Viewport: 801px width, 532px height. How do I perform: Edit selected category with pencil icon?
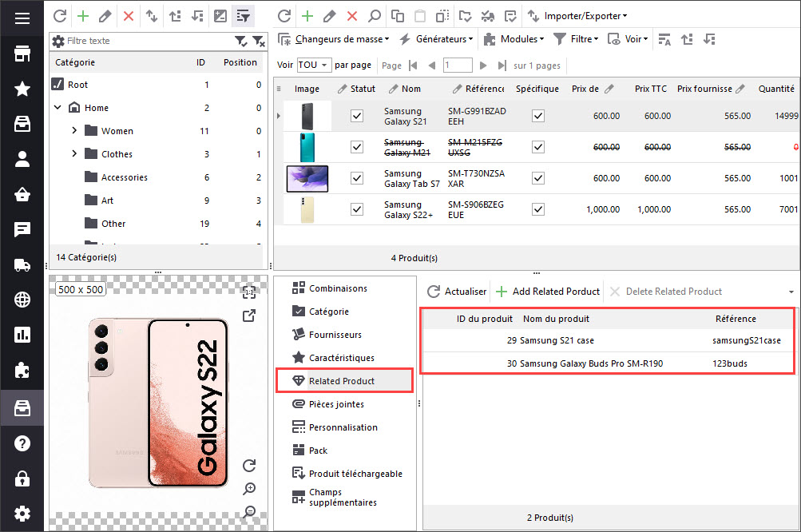coord(105,16)
